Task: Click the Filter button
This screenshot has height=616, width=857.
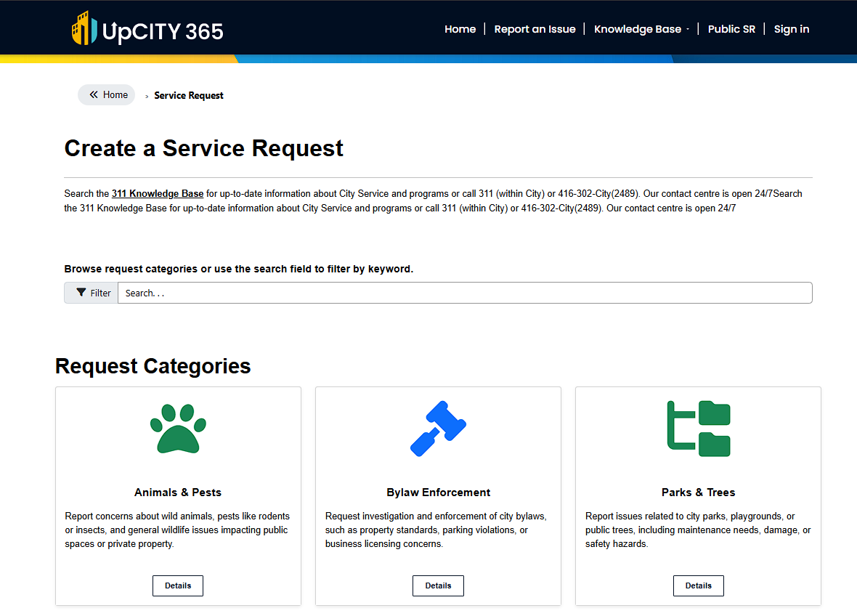Action: coord(91,292)
